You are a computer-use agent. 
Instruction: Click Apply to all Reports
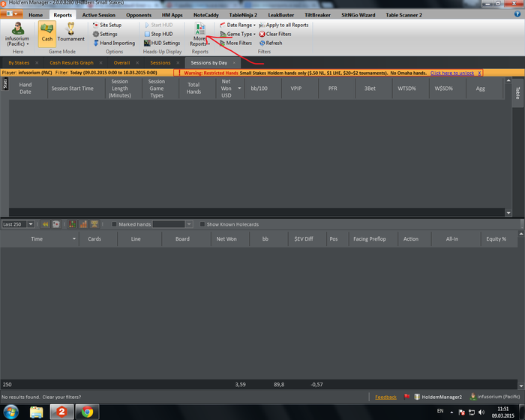pyautogui.click(x=284, y=25)
